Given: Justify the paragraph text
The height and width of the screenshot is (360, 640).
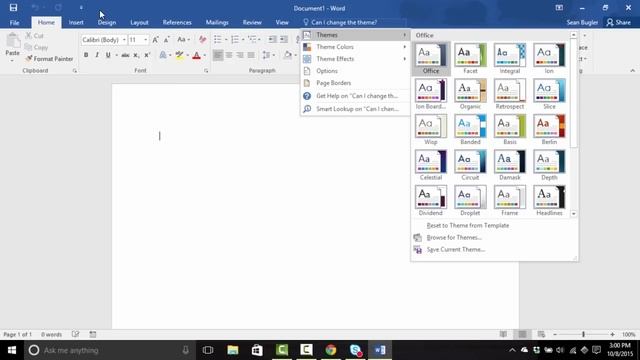Looking at the screenshot, I should point(251,55).
